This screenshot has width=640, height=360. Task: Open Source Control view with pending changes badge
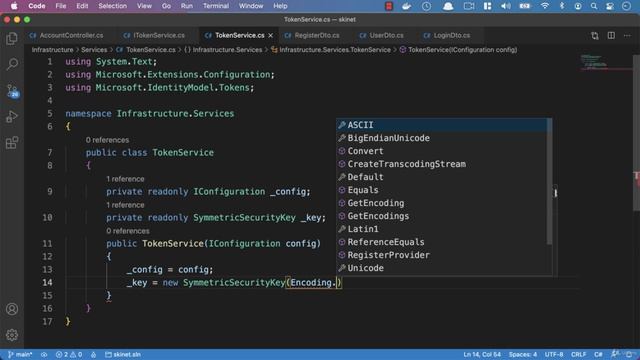(x=12, y=91)
